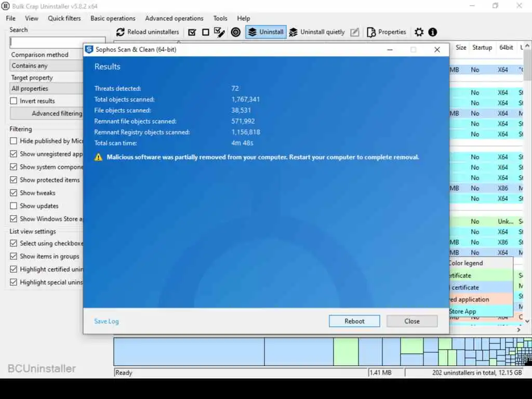This screenshot has width=532, height=399.
Task: Click the Bulk Crap Uninstaller title icon
Action: [x=5, y=6]
